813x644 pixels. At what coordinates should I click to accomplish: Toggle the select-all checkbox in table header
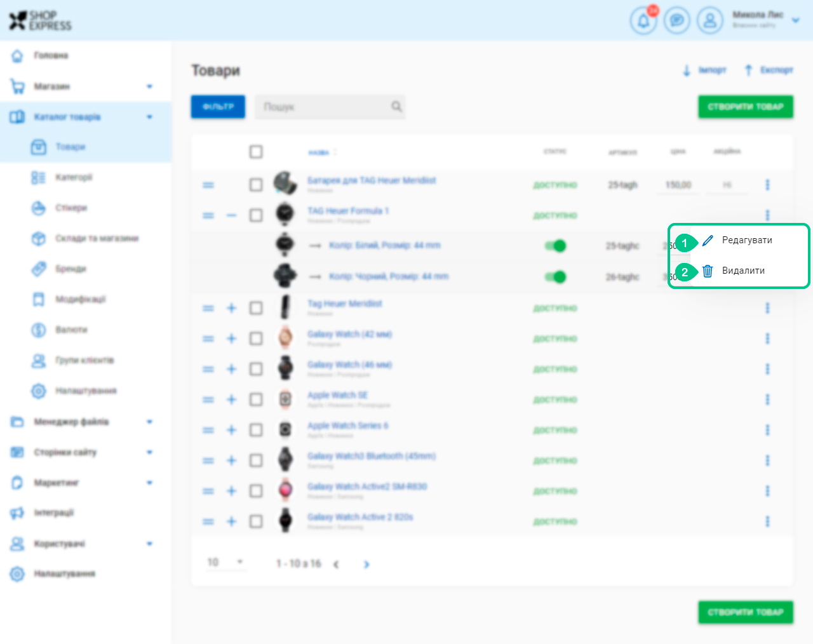pyautogui.click(x=256, y=152)
